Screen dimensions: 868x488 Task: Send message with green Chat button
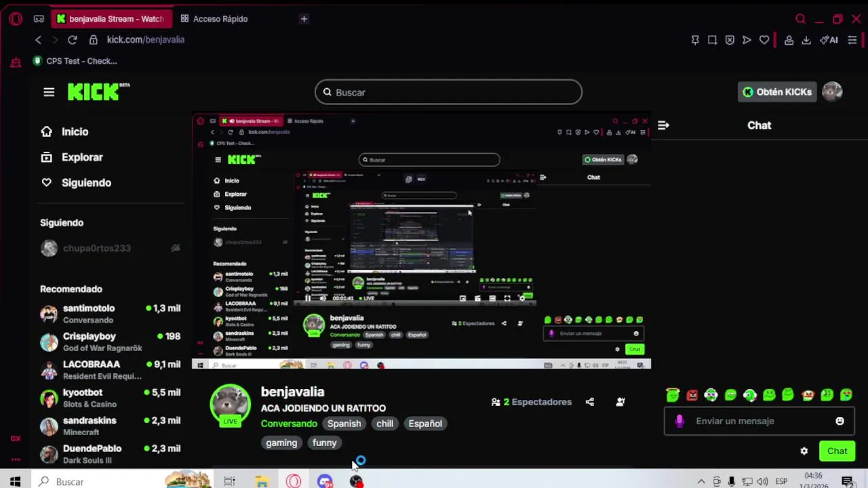click(837, 451)
